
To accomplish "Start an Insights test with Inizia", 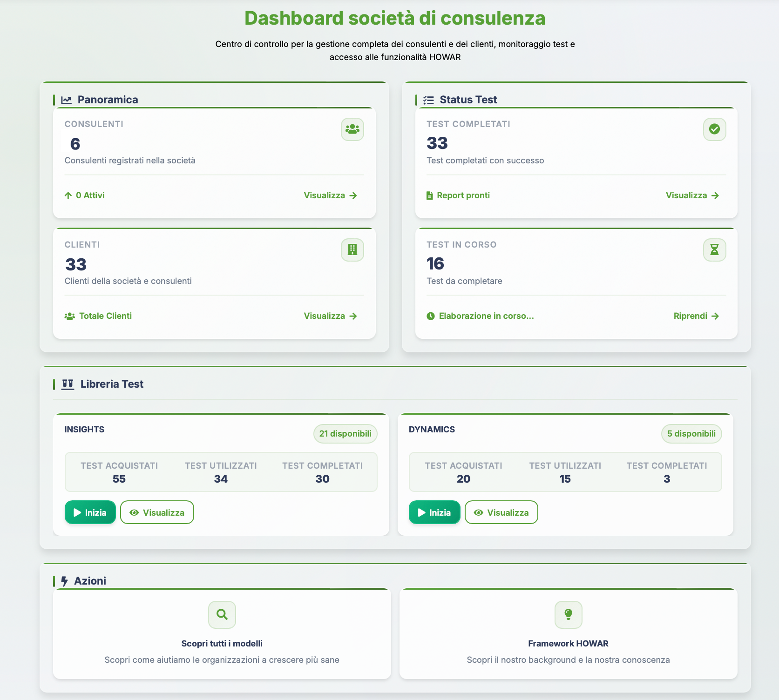I will point(90,512).
